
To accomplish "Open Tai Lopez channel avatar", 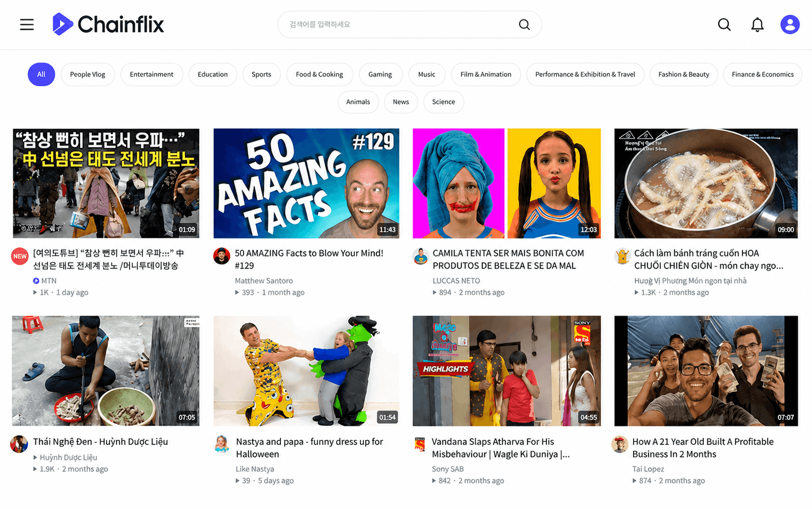I will 620,444.
